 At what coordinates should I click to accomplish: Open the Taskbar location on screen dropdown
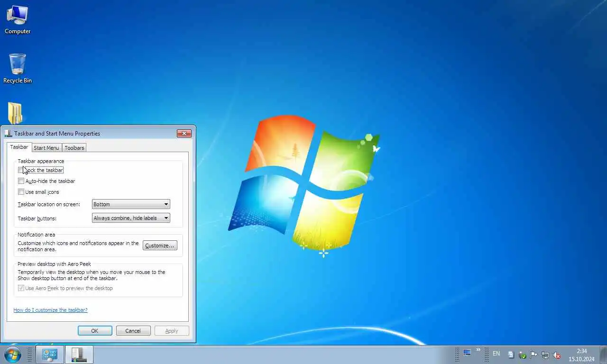click(131, 204)
